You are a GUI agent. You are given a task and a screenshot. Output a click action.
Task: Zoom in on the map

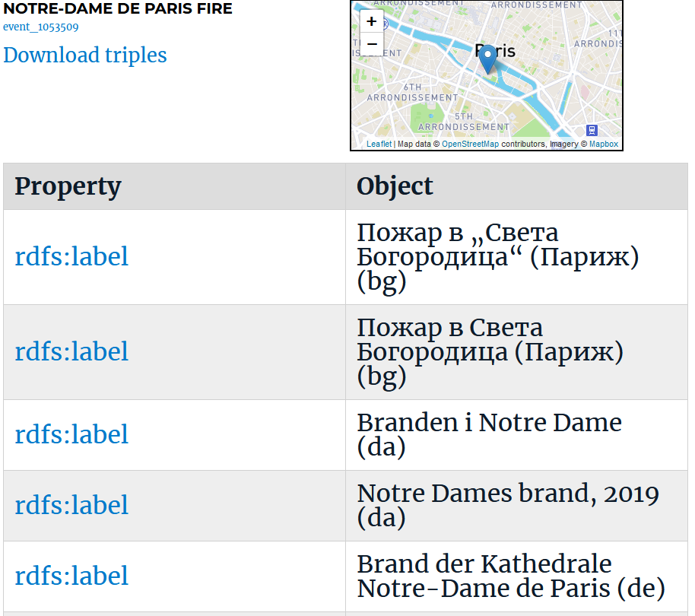pos(372,21)
